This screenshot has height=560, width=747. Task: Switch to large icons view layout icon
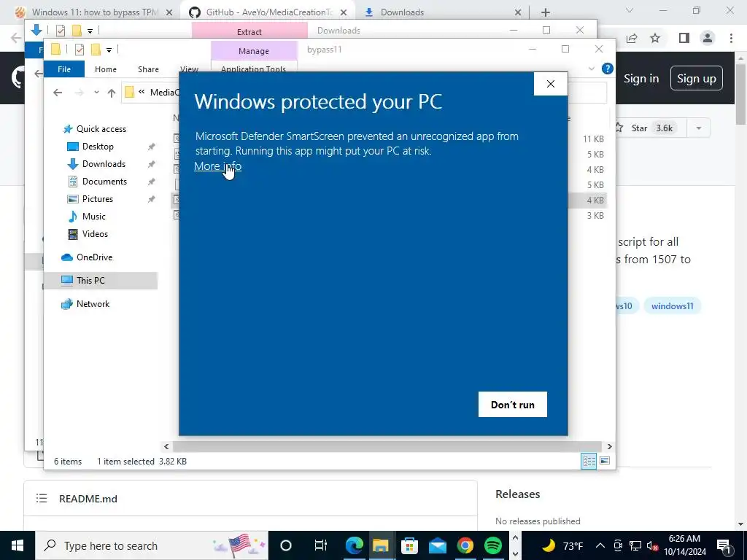(x=605, y=461)
